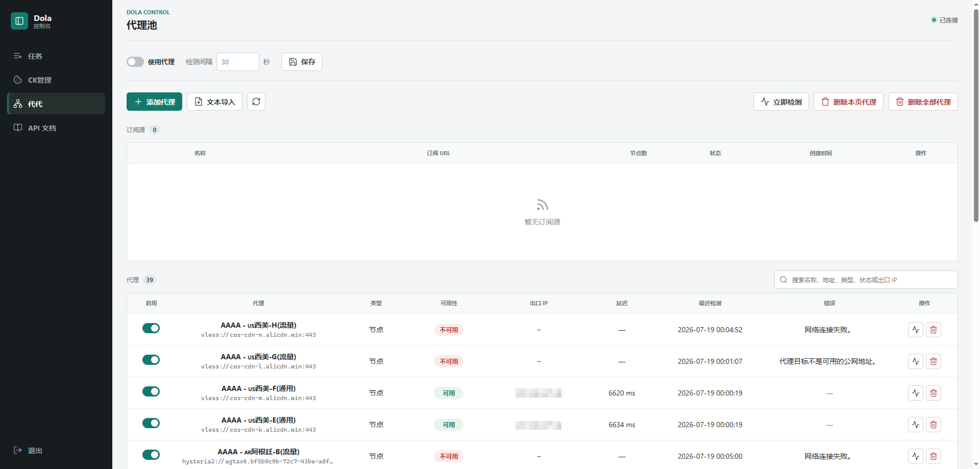Disable the AR阿根廷-B proxy toggle
980x469 pixels.
pyautogui.click(x=151, y=455)
